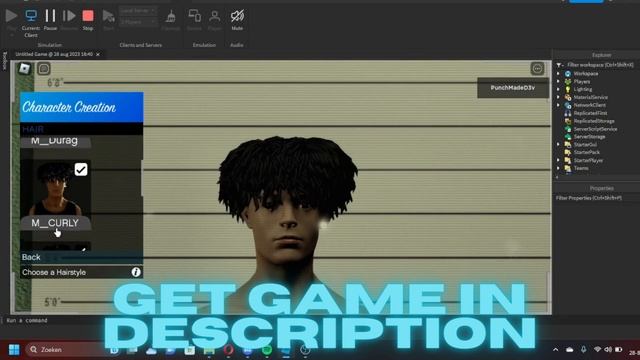
Task: Select Workspace globe icon in Explorer
Action: [x=568, y=73]
